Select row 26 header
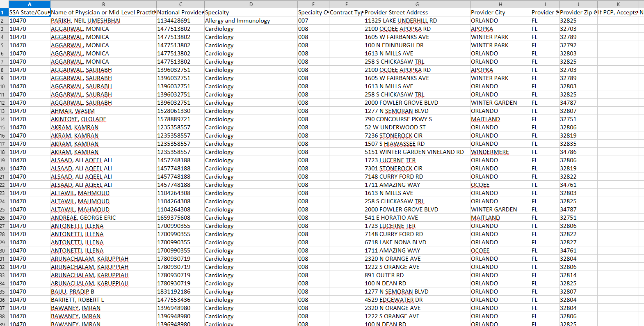 coord(4,218)
